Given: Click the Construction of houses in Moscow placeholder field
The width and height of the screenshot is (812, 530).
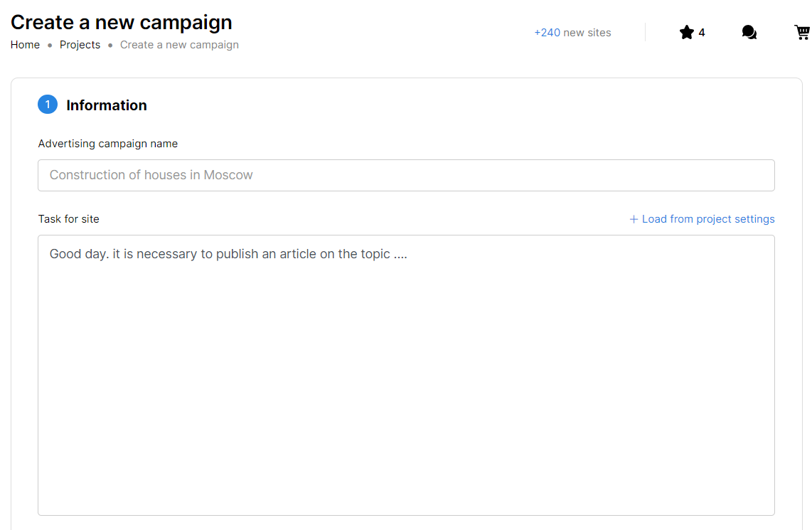Looking at the screenshot, I should coord(405,175).
